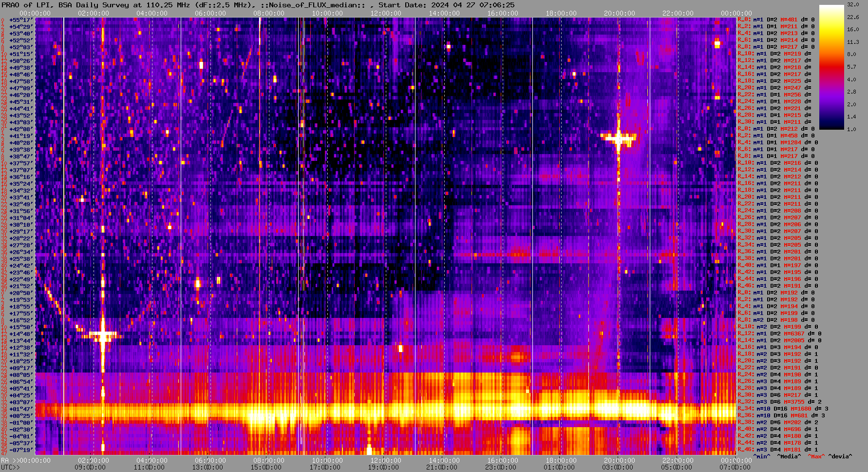The width and height of the screenshot is (868, 472).
Task: Click the UTC tick label 21:00:00
Action: tap(442, 467)
